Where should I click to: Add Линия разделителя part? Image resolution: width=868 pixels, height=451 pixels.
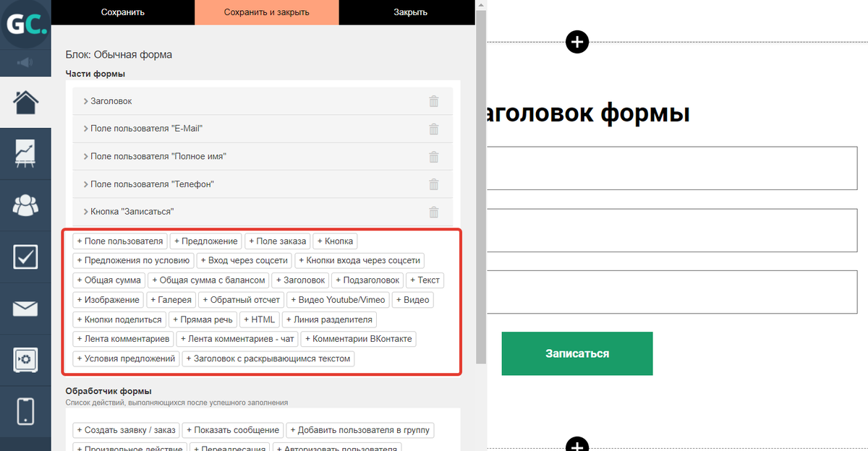330,319
